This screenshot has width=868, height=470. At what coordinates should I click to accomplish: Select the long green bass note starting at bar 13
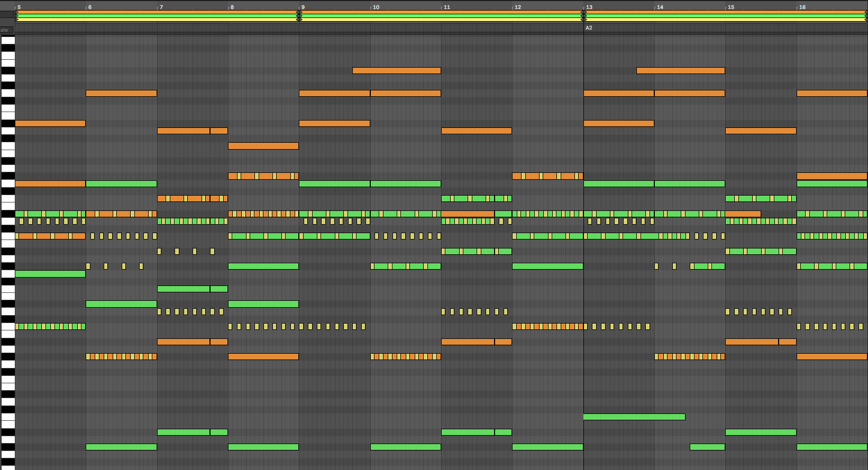(634, 417)
